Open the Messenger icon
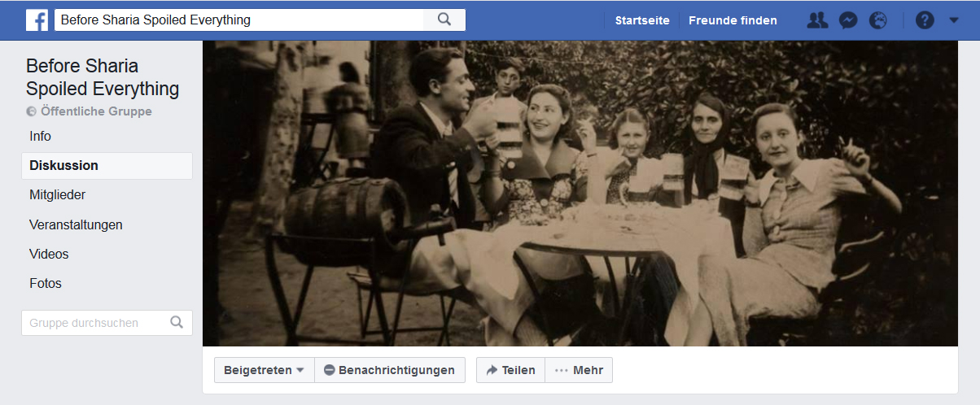The height and width of the screenshot is (405, 980). point(848,20)
